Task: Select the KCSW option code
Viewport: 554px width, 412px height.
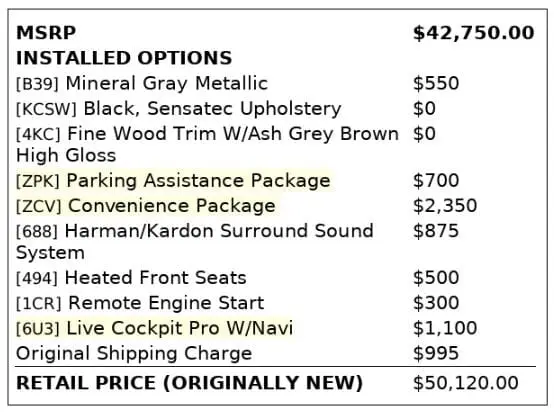Action: [46, 109]
